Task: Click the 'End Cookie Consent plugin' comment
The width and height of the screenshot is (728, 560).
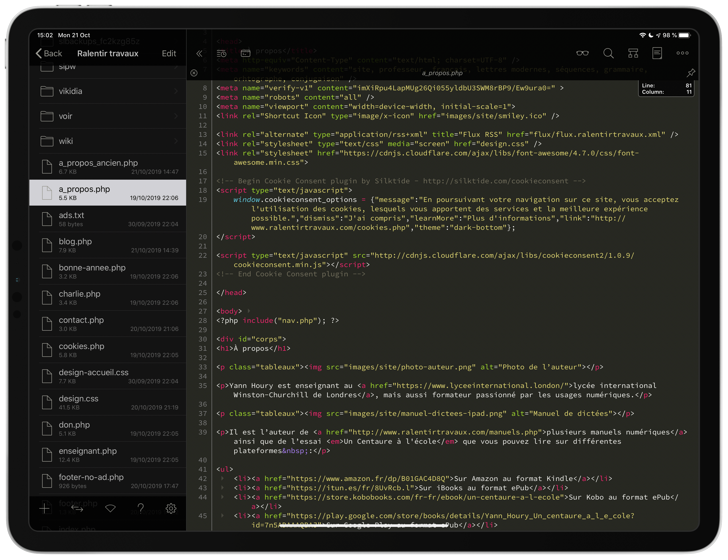Action: (291, 274)
